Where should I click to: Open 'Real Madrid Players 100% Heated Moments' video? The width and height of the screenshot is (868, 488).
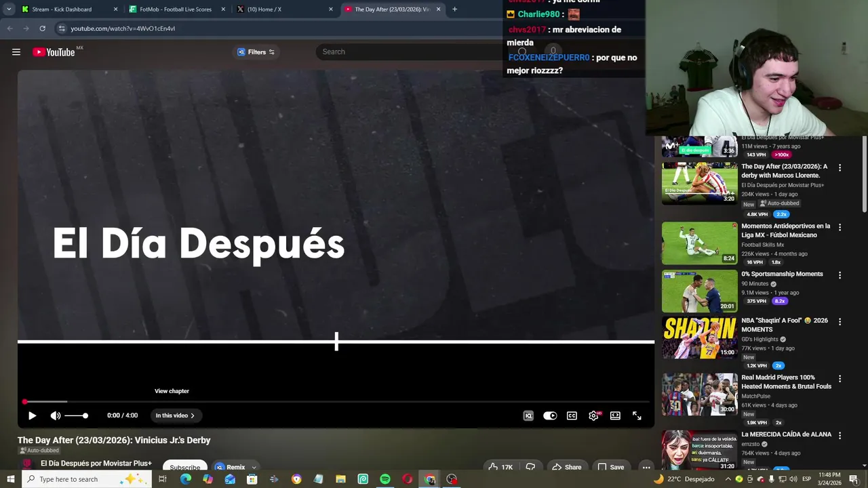click(699, 394)
